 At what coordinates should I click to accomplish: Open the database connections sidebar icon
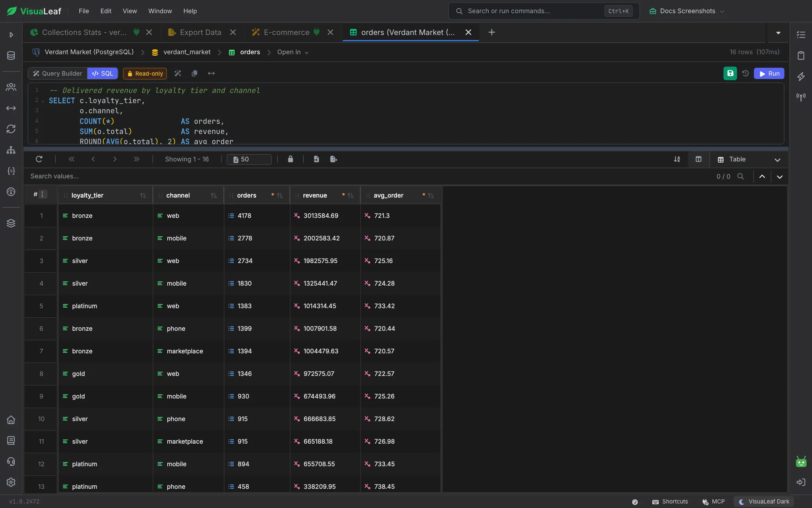(11, 56)
